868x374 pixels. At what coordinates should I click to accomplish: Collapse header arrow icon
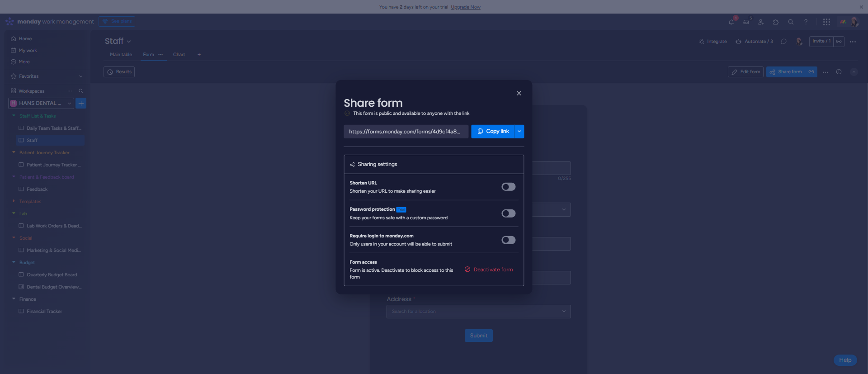(854, 72)
